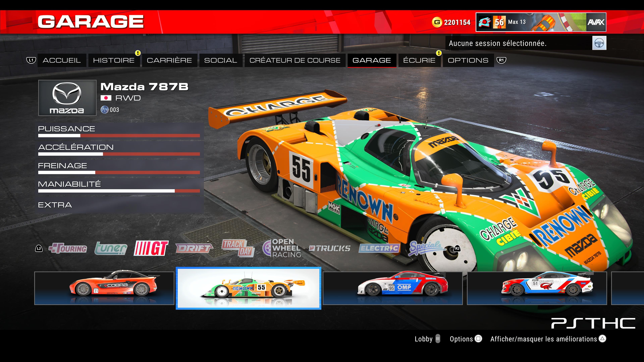The width and height of the screenshot is (644, 362).
Task: Select the number 51 Mustang car thumbnail
Action: [537, 288]
